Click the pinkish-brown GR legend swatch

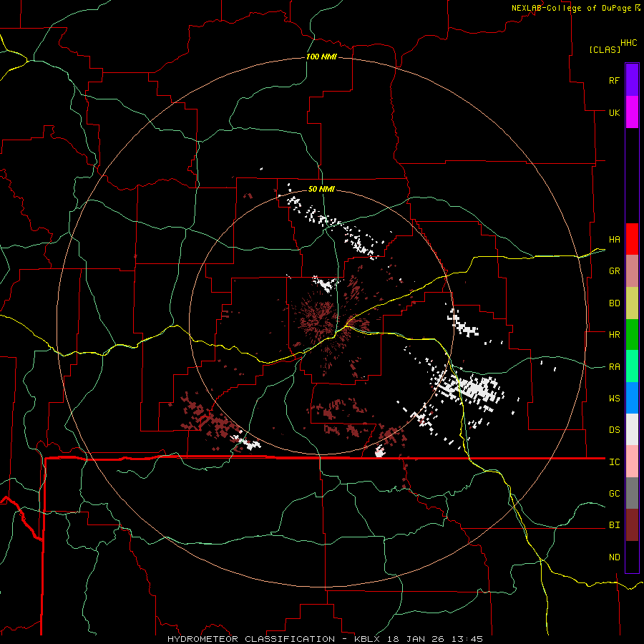tap(632, 270)
